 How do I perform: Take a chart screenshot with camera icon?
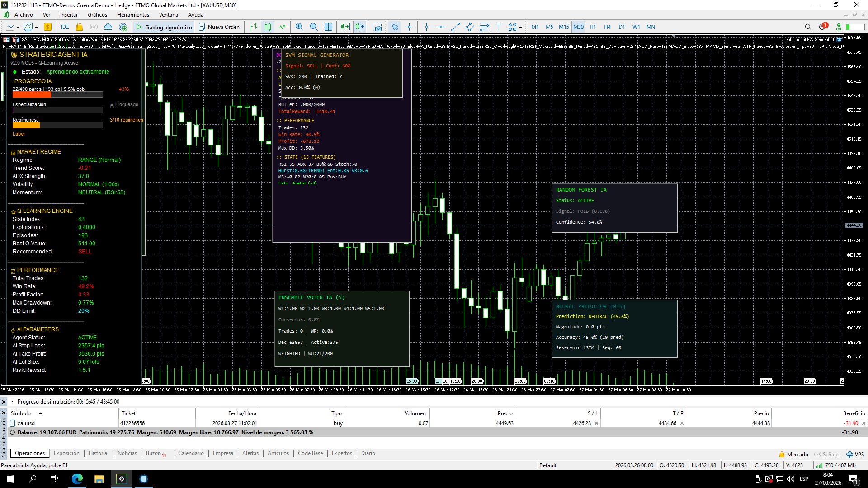[x=377, y=27]
